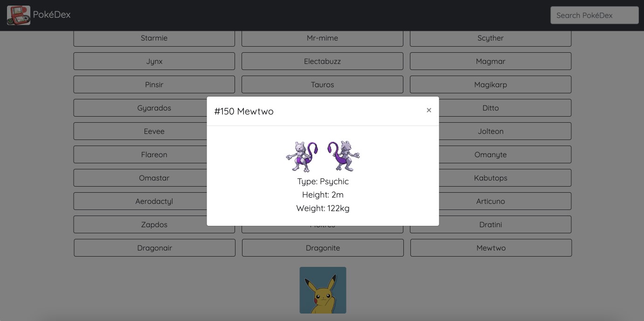Show Tauros's Pokémon info

322,84
